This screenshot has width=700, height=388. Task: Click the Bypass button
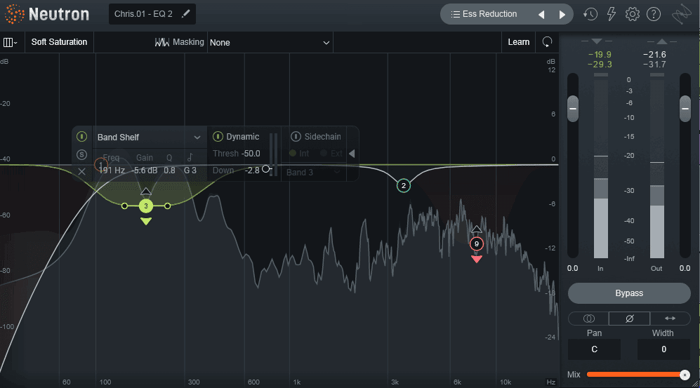[x=629, y=293]
